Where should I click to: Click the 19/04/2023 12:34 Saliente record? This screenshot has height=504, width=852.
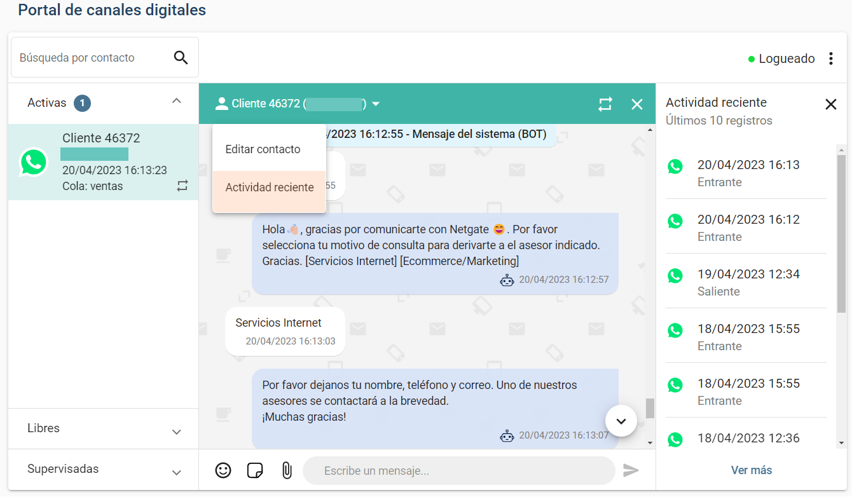746,282
